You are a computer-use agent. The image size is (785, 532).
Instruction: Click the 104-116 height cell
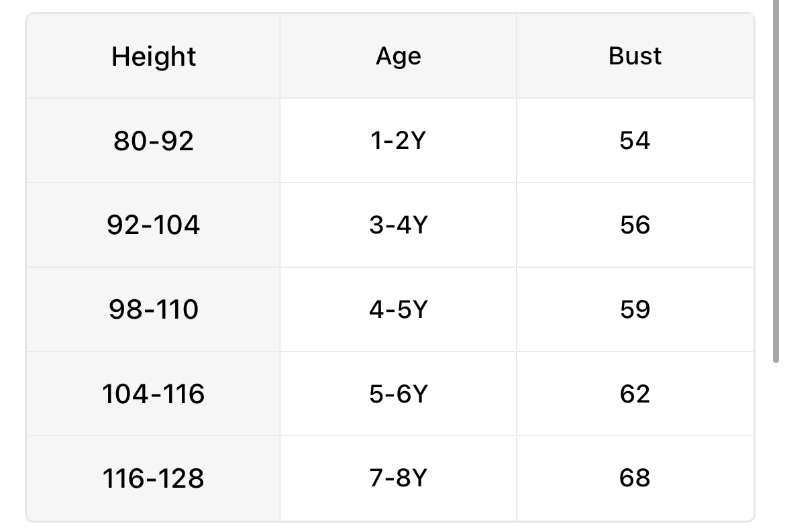coord(154,394)
